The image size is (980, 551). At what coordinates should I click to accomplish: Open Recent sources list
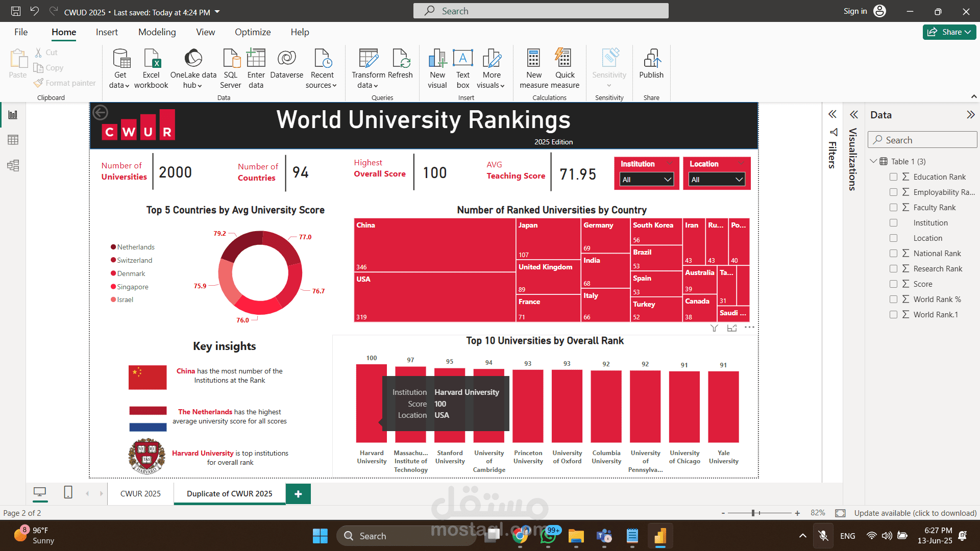pyautogui.click(x=322, y=69)
